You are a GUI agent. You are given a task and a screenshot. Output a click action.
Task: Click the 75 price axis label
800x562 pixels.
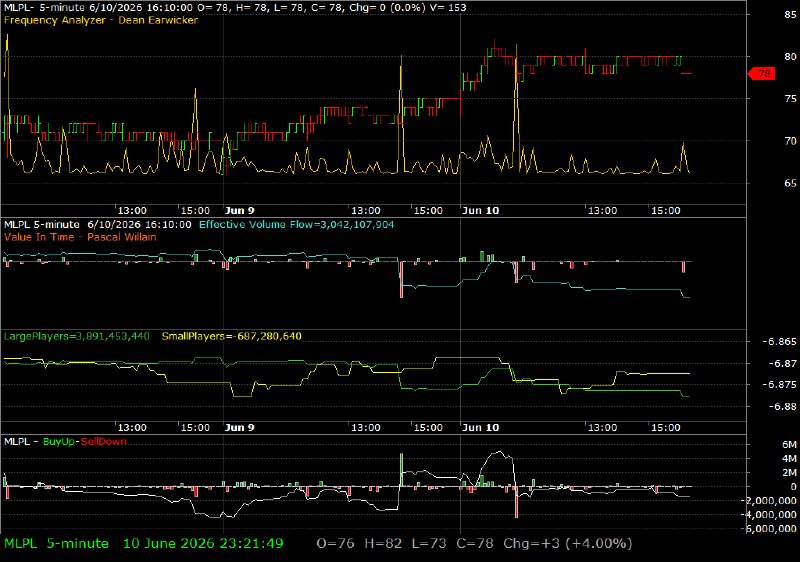[790, 99]
